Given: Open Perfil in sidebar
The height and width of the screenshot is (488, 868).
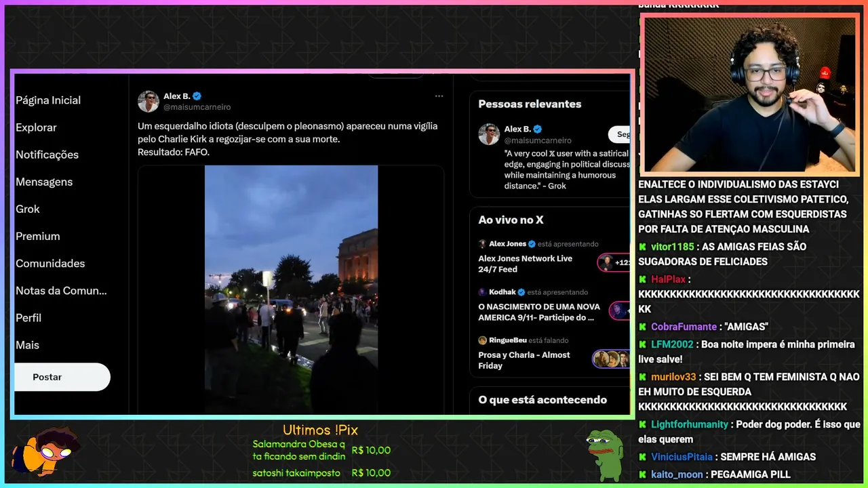Looking at the screenshot, I should [28, 317].
